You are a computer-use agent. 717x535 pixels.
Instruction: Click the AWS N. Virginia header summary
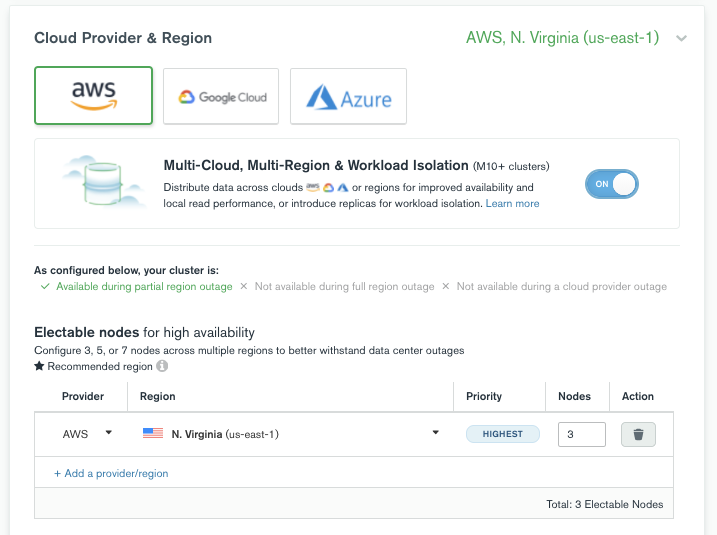pos(562,37)
